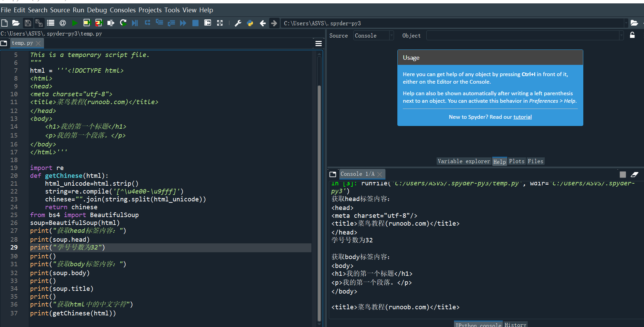Open the Source Console dropdown

374,35
